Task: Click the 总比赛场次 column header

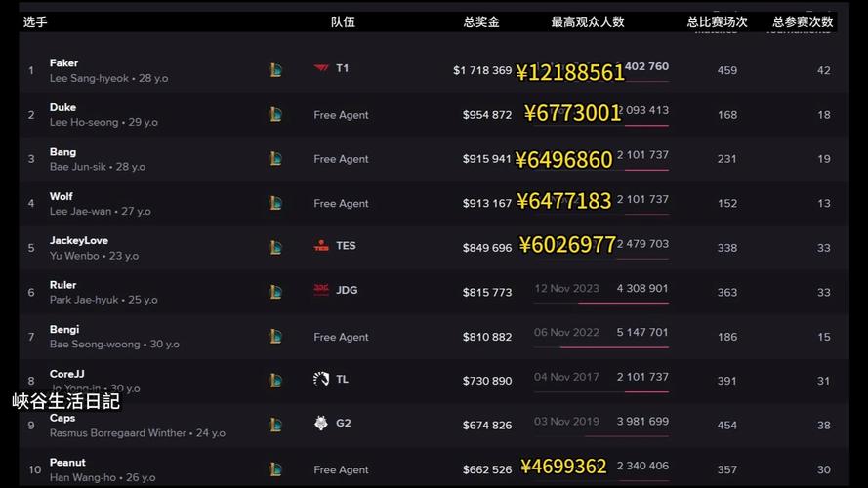Action: [717, 21]
